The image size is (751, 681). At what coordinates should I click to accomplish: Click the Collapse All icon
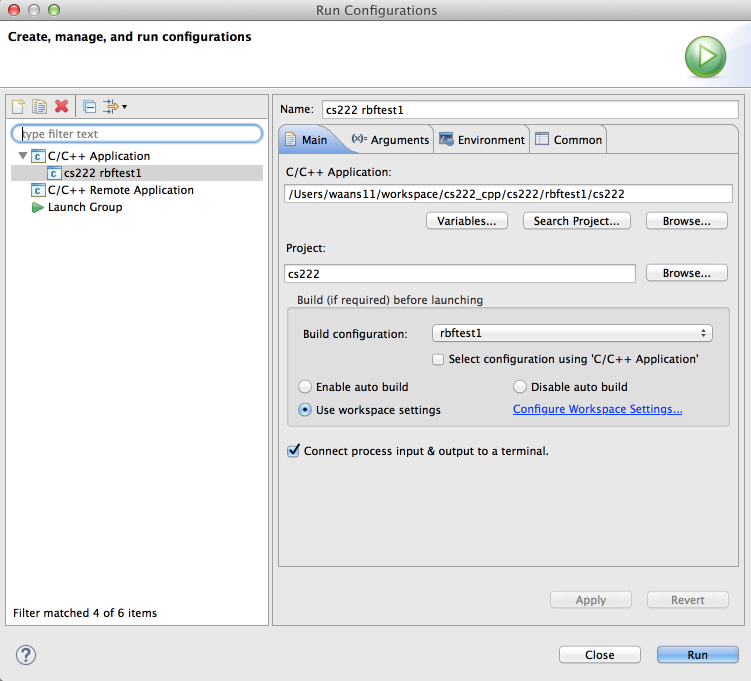click(x=89, y=106)
